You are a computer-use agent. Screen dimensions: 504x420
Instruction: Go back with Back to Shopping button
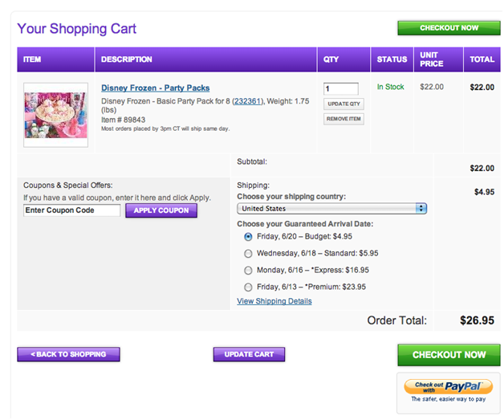coord(68,354)
